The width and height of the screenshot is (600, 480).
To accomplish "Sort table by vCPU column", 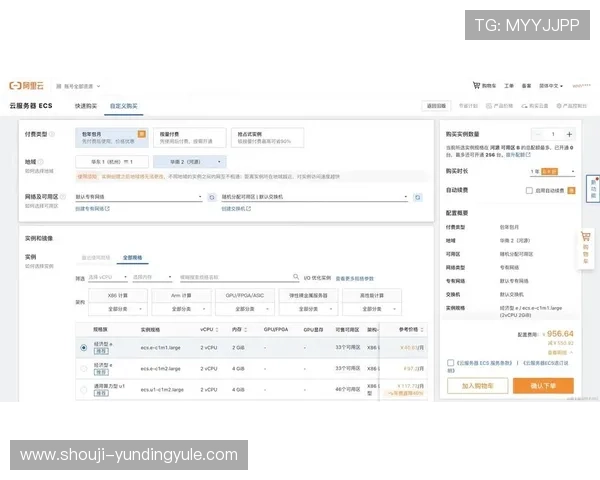I will click(217, 330).
